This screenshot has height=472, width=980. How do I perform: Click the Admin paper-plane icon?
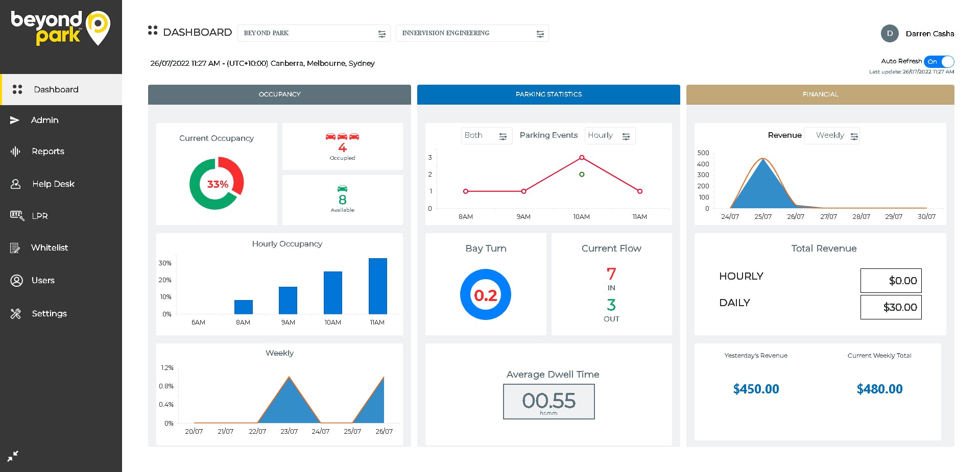click(x=15, y=120)
